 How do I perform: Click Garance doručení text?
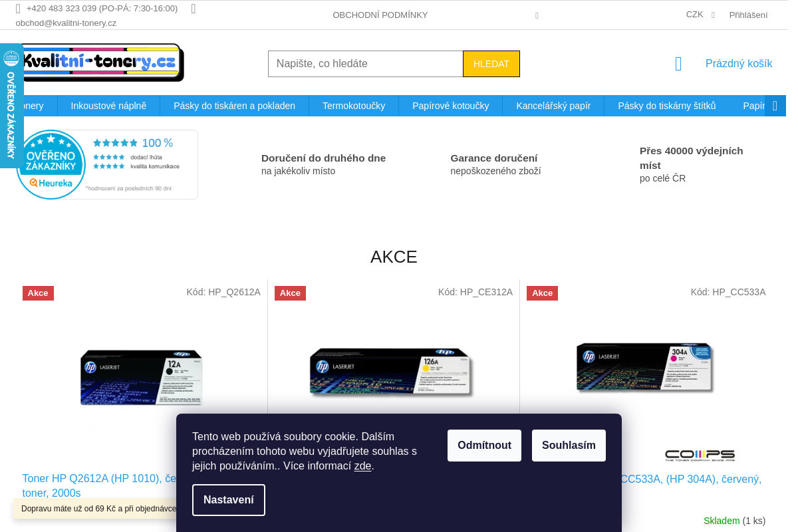[x=494, y=158]
